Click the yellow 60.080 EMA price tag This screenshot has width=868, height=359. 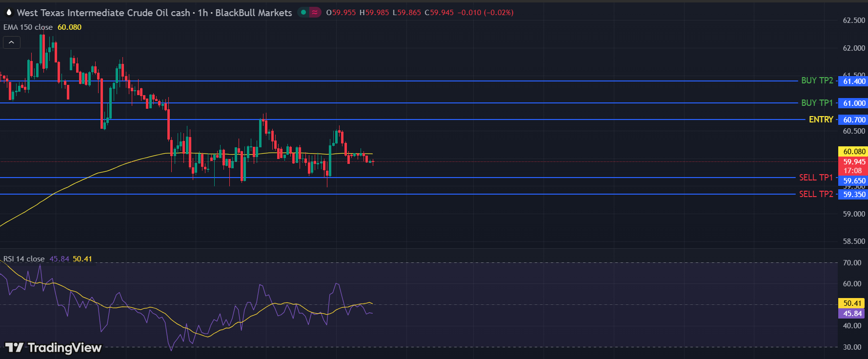click(854, 152)
